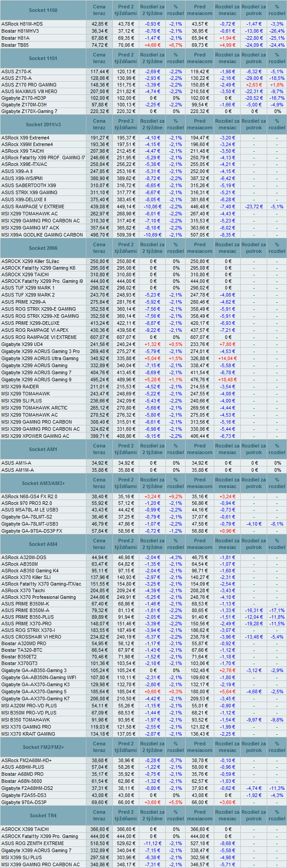Select +14,04 € monthly change for Gigabyte X299 AORUS Ultra Gaming
This screenshot has width=287, height=868.
click(227, 358)
